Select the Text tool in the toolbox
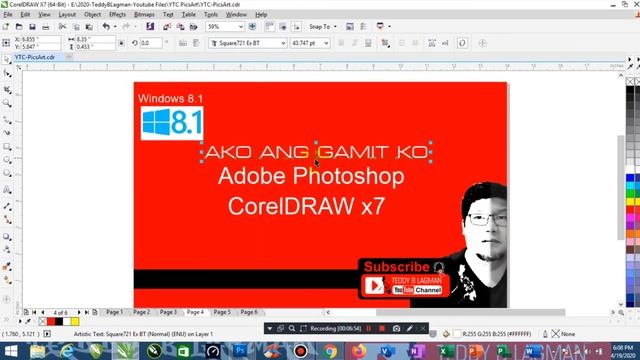This screenshot has height=360, width=640. click(7, 190)
